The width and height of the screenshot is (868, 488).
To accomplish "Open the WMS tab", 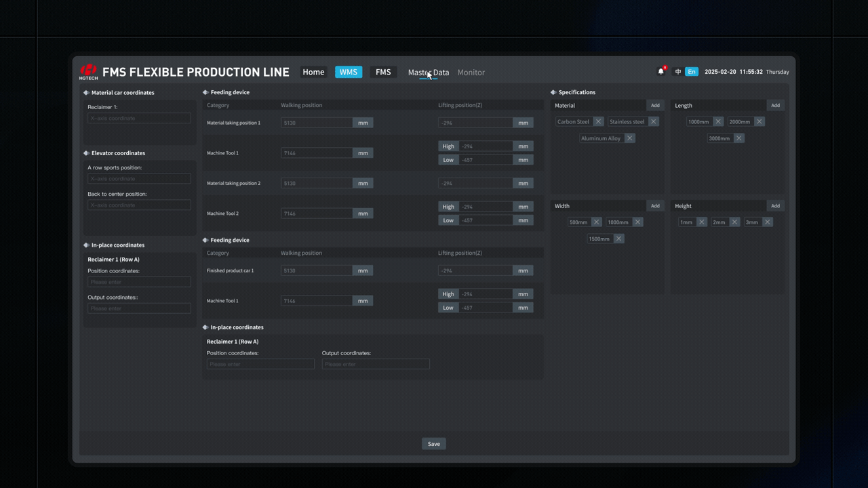I will coord(349,72).
